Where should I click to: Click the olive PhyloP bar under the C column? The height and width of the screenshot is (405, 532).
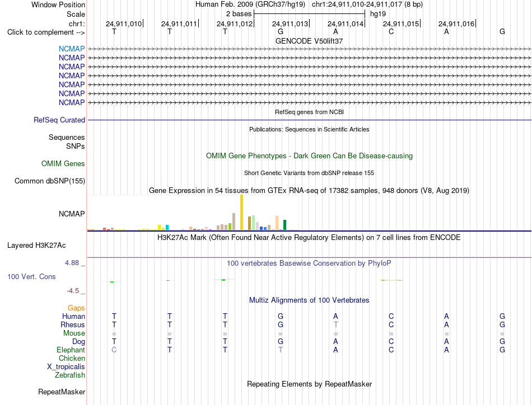(391, 280)
